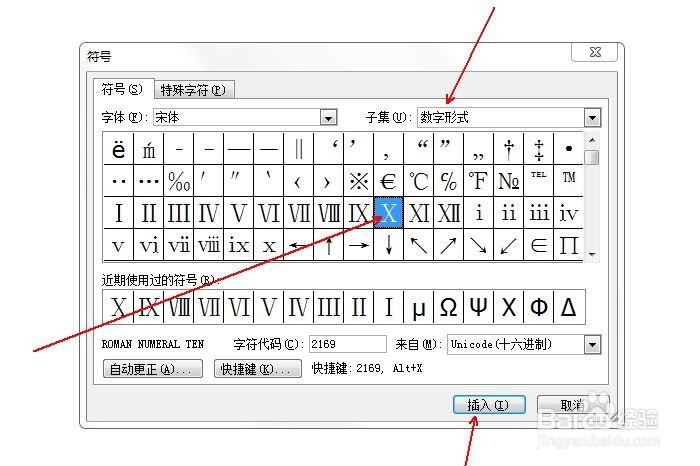Viewport: 700px width, 466px height.
Task: Choose the degree Celsius ℃ symbol
Action: (418, 181)
